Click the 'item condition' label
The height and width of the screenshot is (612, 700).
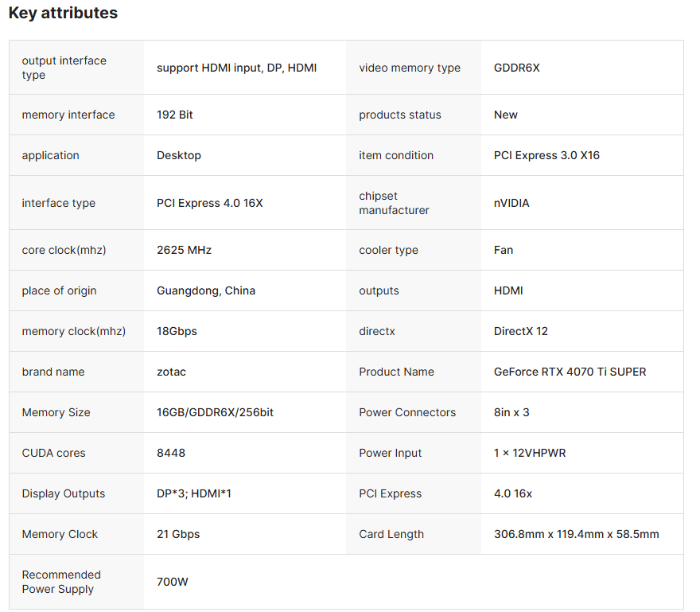396,155
